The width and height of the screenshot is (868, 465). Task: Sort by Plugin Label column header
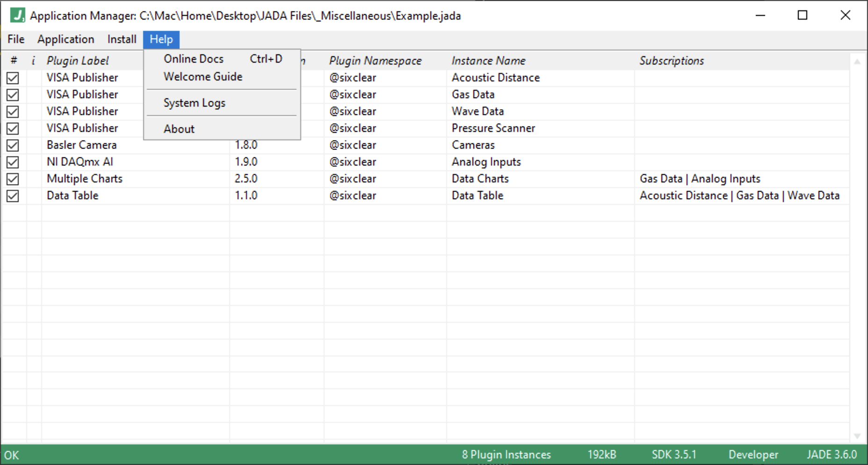pyautogui.click(x=78, y=61)
